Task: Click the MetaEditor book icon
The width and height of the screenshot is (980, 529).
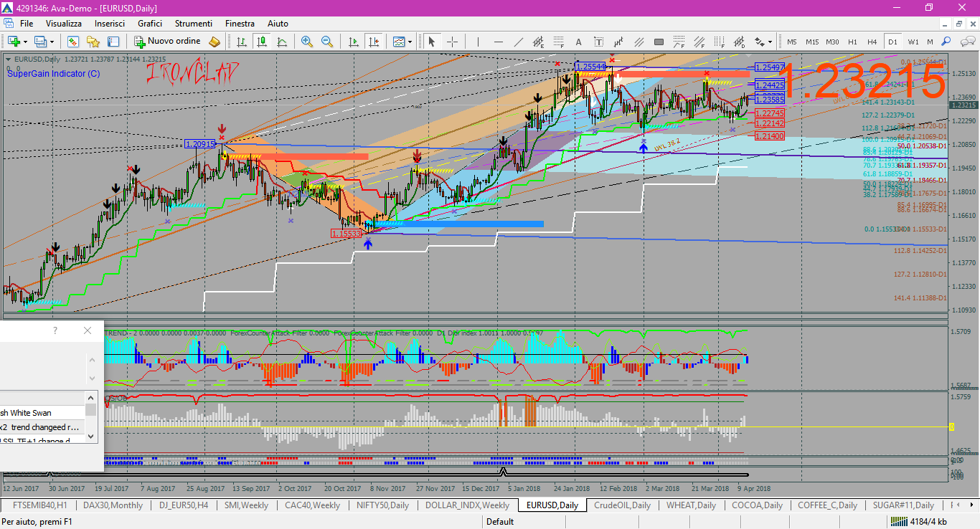Action: tap(214, 42)
